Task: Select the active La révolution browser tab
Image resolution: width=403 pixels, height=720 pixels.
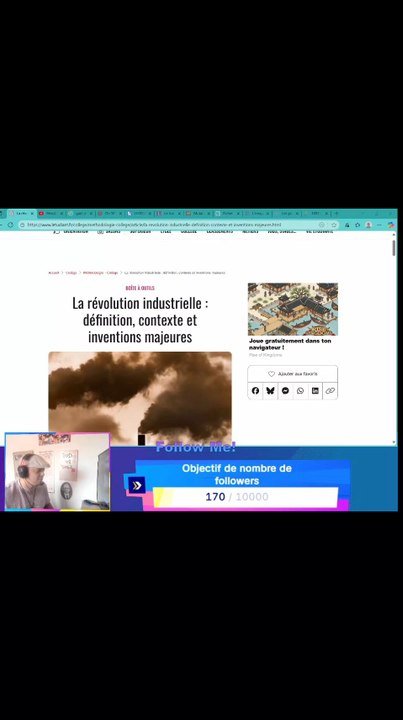Action: [21, 214]
